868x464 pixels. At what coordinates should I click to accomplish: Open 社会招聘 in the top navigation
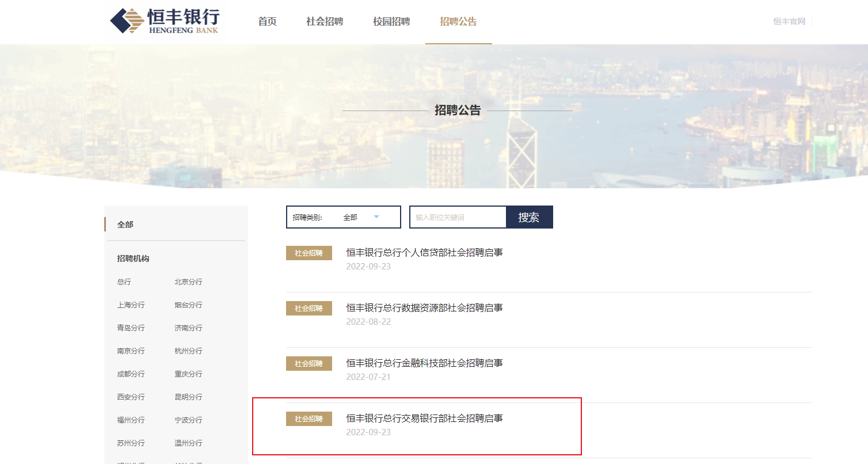pos(325,22)
